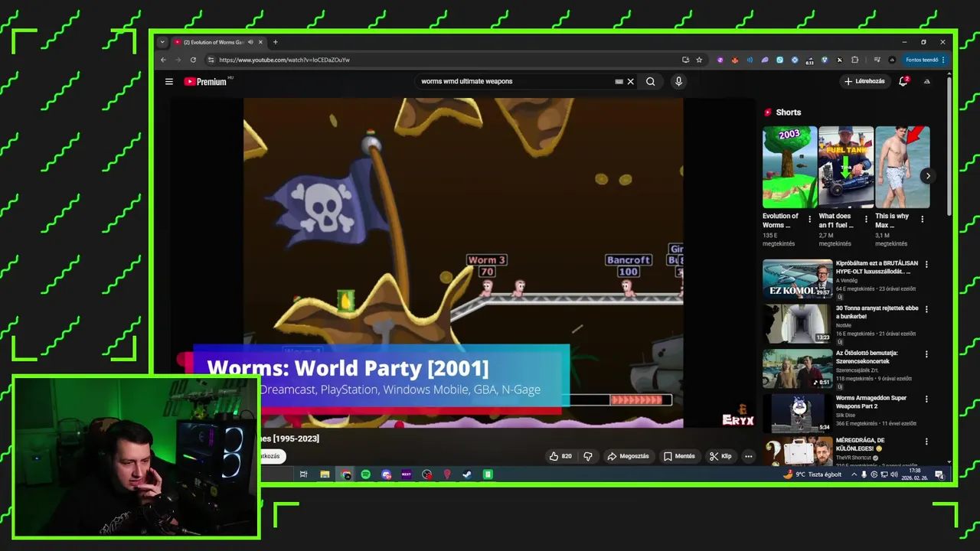The width and height of the screenshot is (980, 551).
Task: Open options menu for 'Az Ötöslottó bemutatja' video
Action: point(926,354)
